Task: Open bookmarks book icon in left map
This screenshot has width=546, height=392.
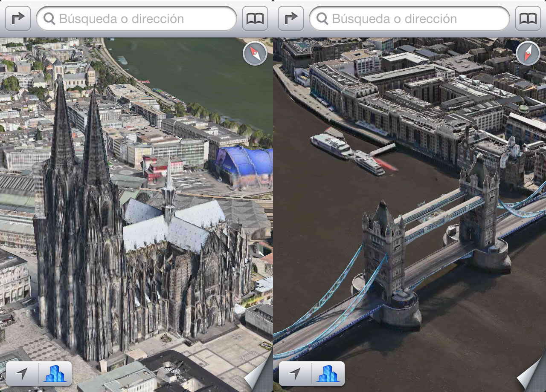Action: pos(255,19)
